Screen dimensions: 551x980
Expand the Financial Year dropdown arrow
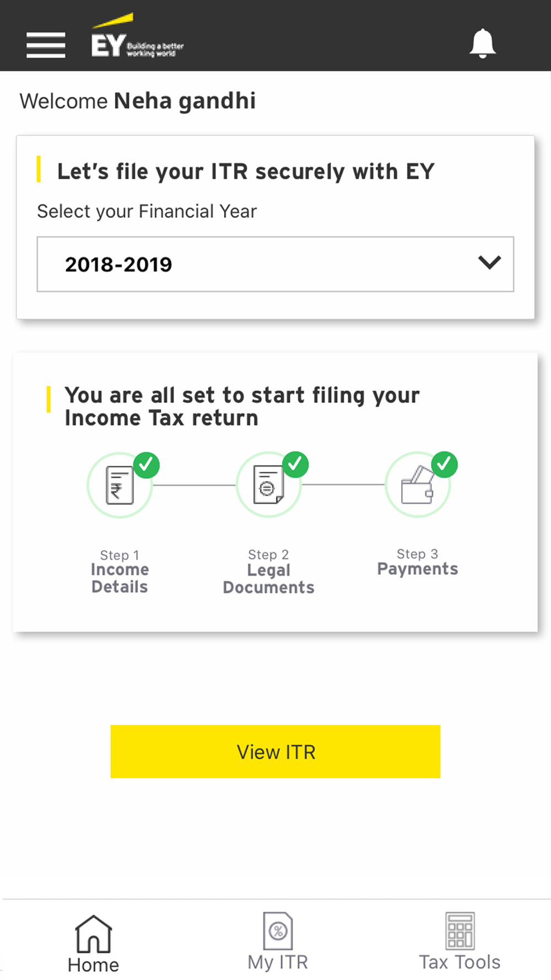click(x=489, y=262)
